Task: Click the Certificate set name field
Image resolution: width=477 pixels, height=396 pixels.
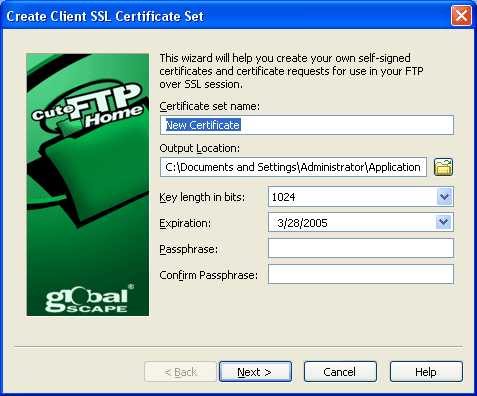Action: [x=307, y=125]
